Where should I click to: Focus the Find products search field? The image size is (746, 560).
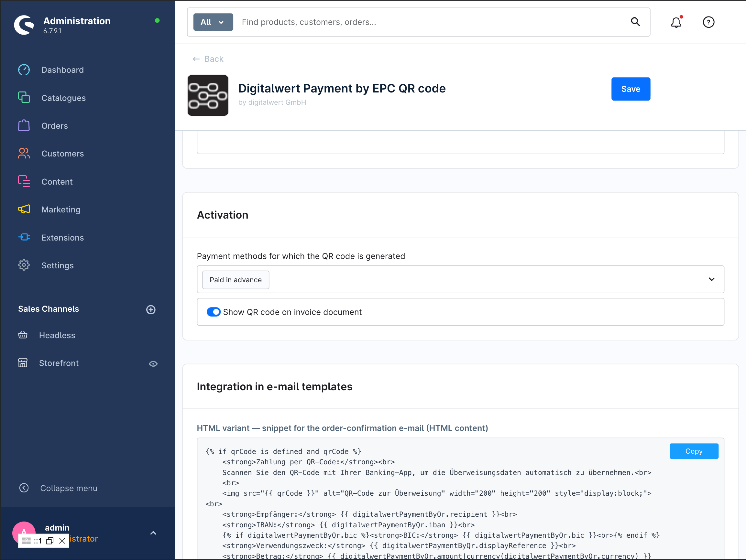(x=432, y=22)
